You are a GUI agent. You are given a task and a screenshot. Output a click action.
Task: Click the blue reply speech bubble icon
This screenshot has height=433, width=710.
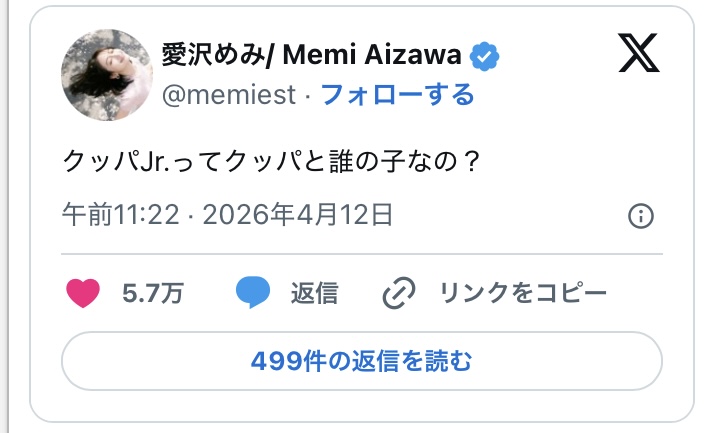254,293
